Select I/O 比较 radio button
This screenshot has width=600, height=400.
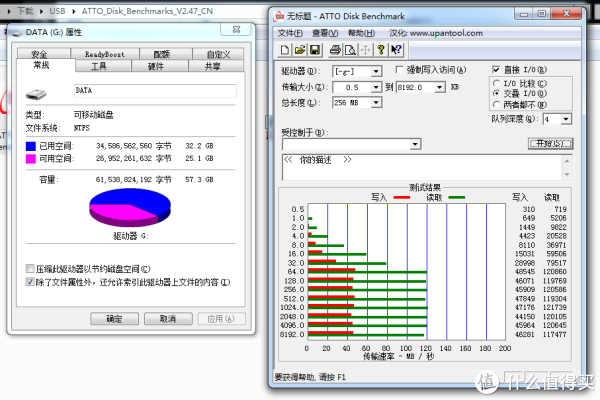point(496,83)
